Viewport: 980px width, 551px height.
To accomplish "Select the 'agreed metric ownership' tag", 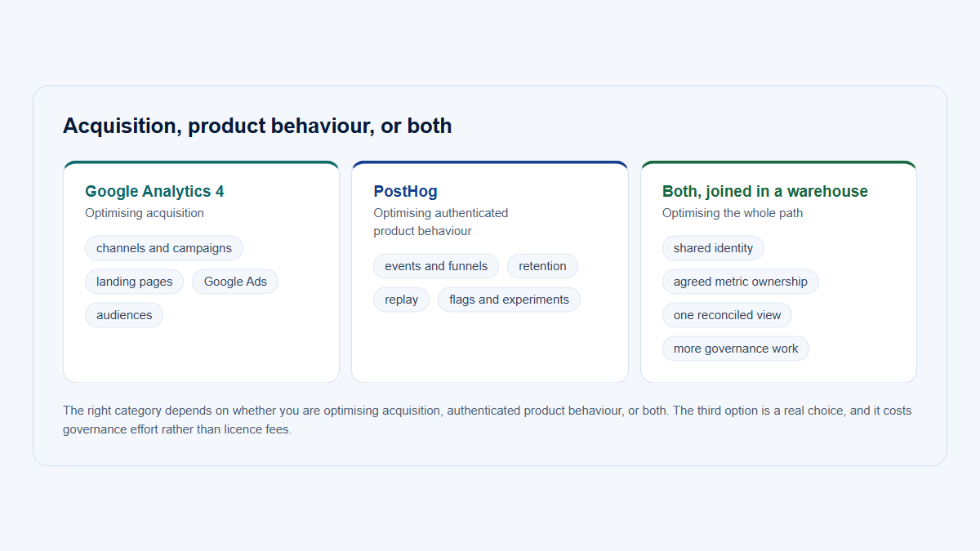I will [x=741, y=282].
